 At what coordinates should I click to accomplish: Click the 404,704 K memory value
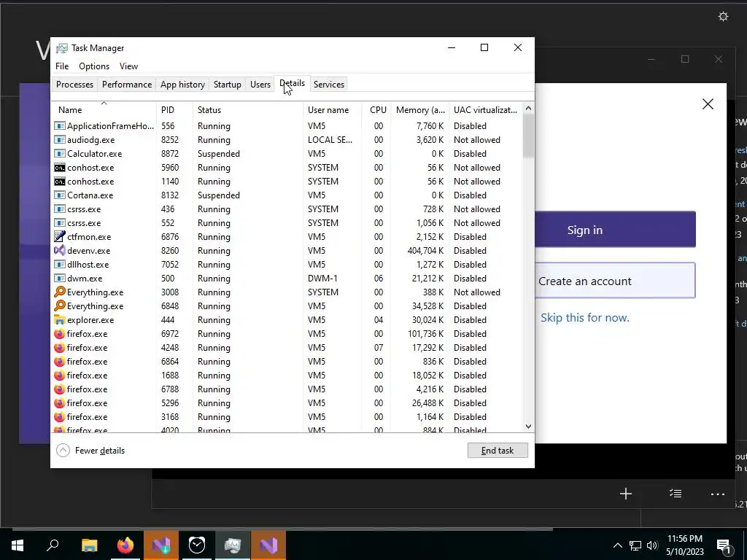point(425,251)
